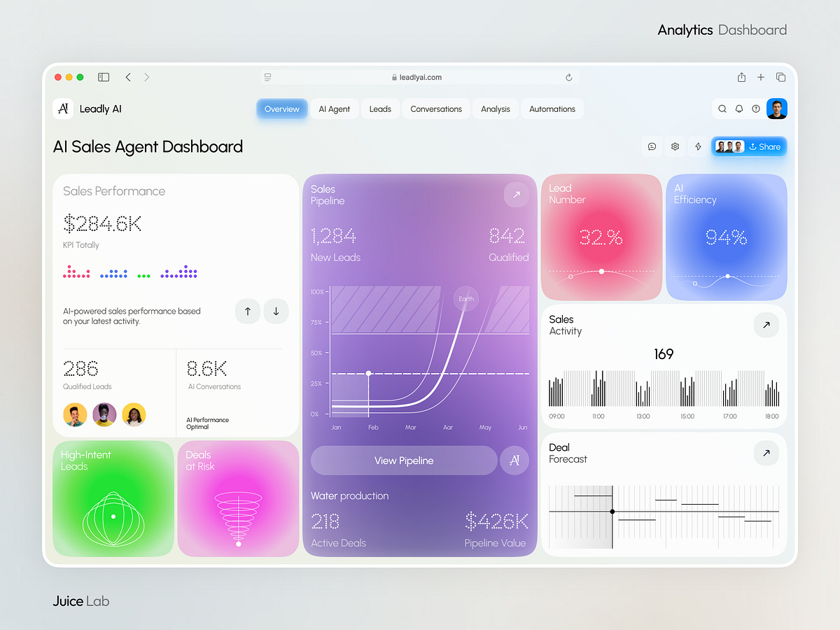Click the AI Performance Optimal label
The width and height of the screenshot is (840, 630).
click(207, 423)
